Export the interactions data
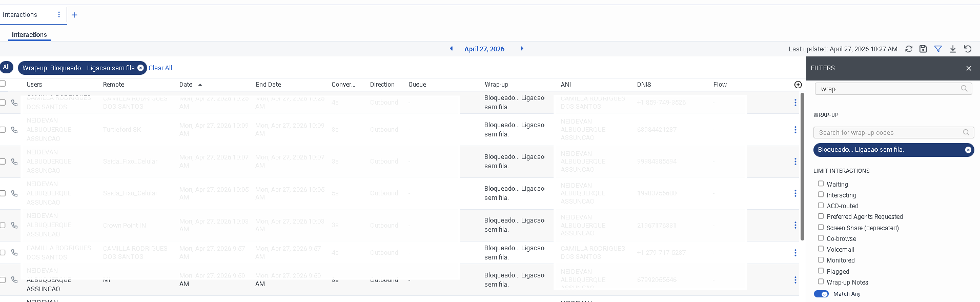This screenshot has width=980, height=302. click(x=953, y=49)
